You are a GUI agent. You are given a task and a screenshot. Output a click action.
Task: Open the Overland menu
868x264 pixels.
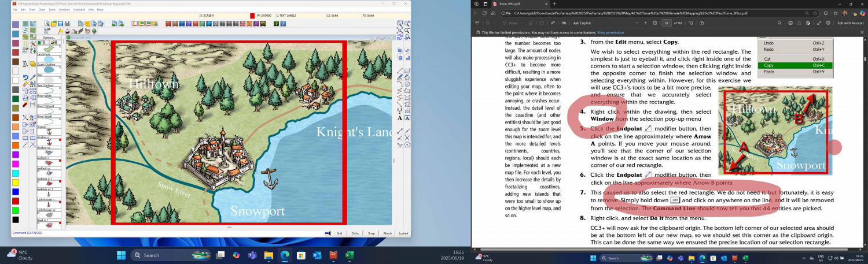click(x=79, y=10)
